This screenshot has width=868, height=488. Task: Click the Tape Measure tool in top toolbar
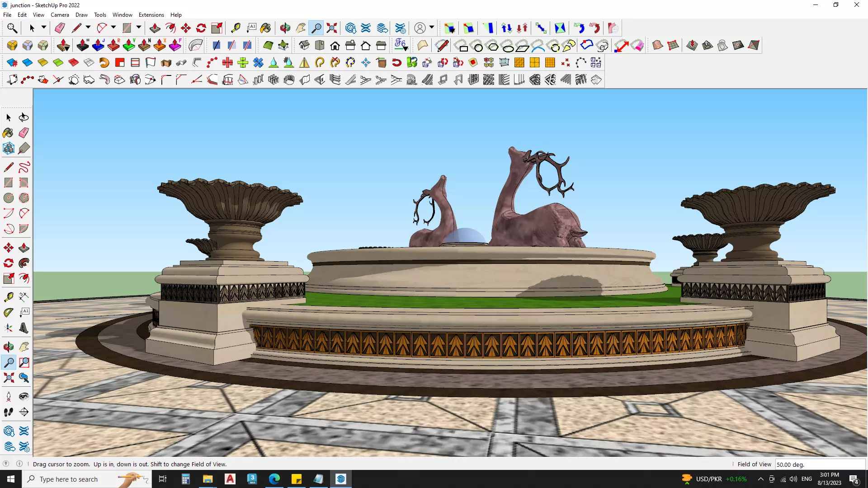coord(236,28)
